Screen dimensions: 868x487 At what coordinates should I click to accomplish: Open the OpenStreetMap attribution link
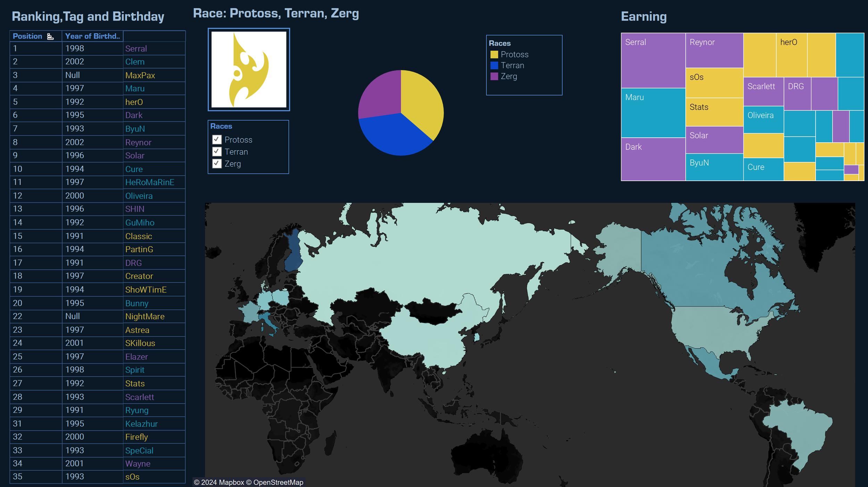pyautogui.click(x=275, y=482)
